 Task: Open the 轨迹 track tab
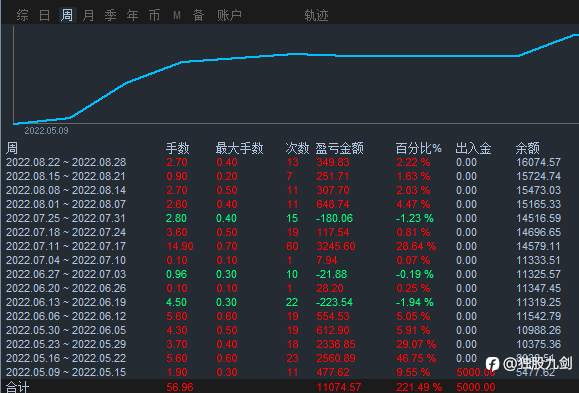tap(316, 16)
